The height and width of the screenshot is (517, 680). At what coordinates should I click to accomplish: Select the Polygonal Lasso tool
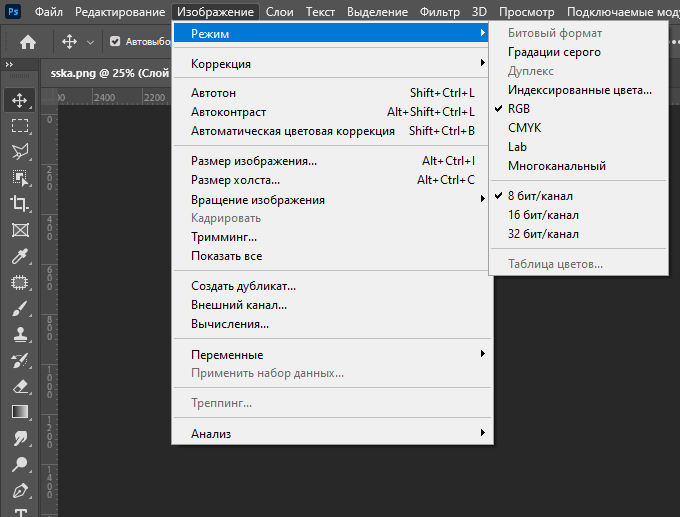click(x=19, y=152)
